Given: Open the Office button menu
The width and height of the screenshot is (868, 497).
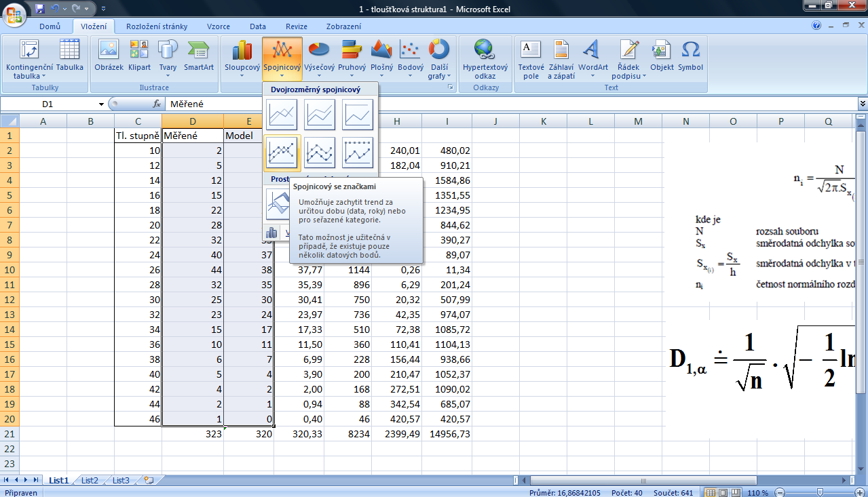Looking at the screenshot, I should click(x=14, y=14).
